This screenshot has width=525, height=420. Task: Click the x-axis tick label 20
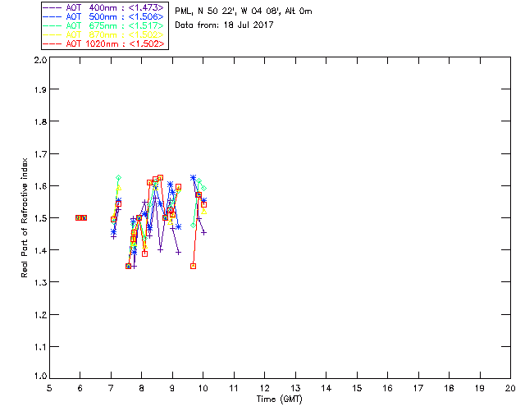point(510,388)
